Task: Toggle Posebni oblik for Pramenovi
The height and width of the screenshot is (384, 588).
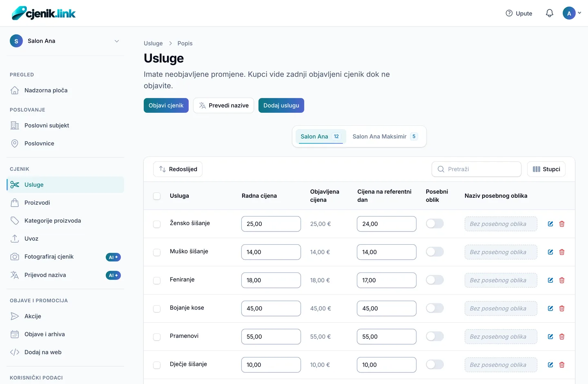Action: point(435,336)
